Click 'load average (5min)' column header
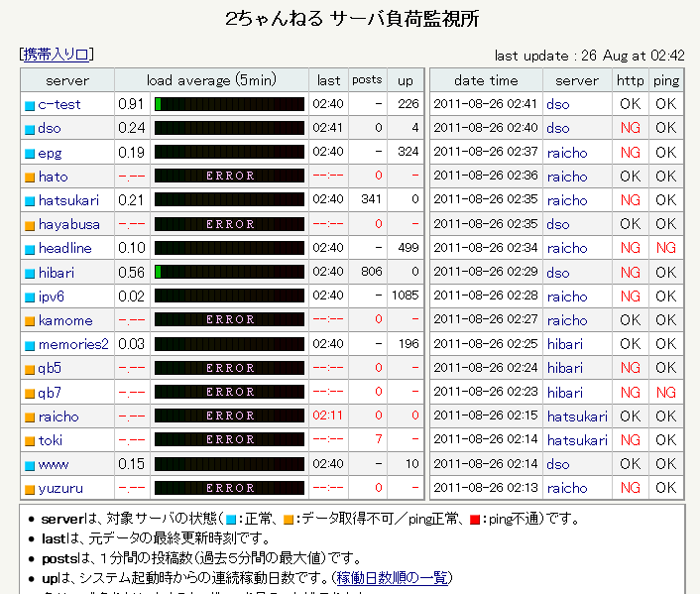 pos(211,80)
